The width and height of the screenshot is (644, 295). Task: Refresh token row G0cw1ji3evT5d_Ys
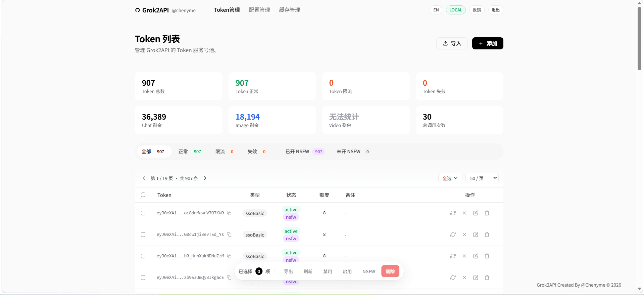click(453, 235)
